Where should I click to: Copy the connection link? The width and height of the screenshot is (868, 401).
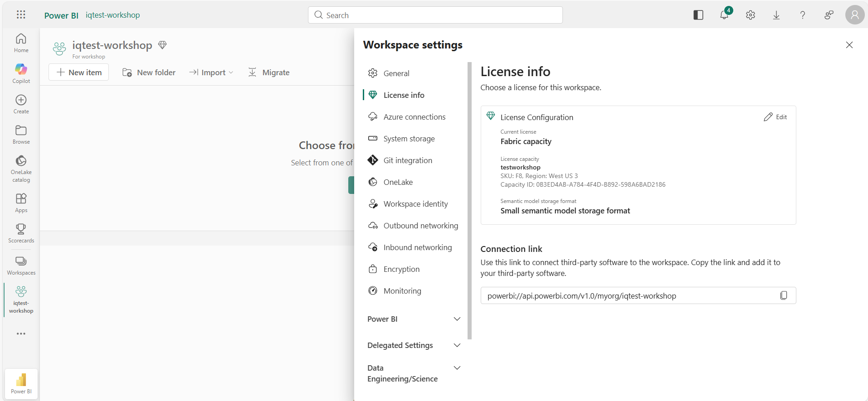click(784, 295)
